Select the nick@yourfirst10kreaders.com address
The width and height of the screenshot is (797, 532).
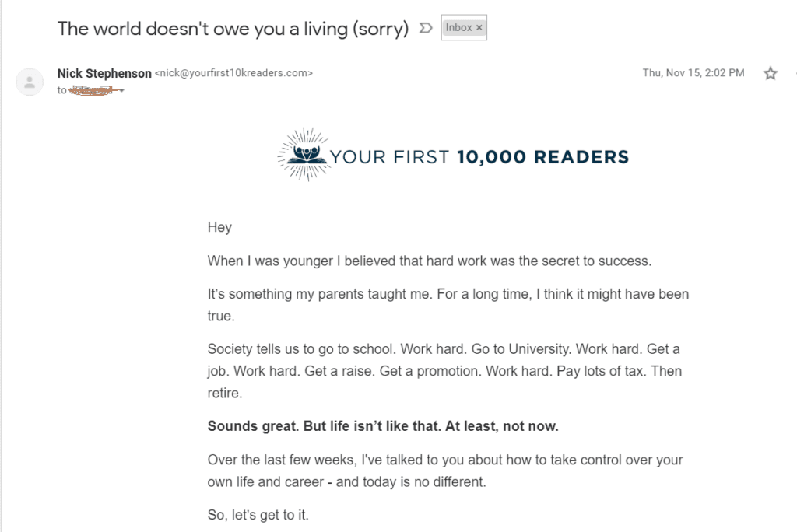[233, 73]
